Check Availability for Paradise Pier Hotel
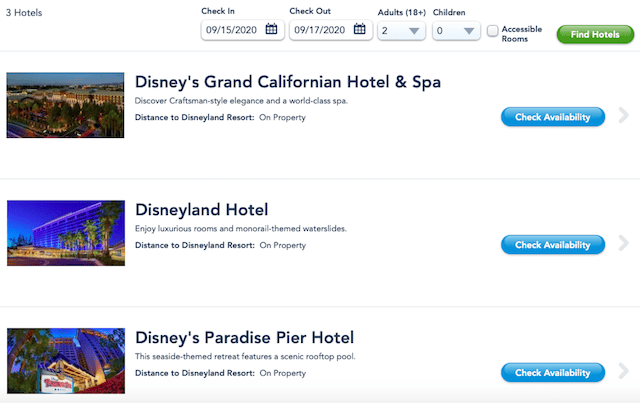 pos(553,372)
